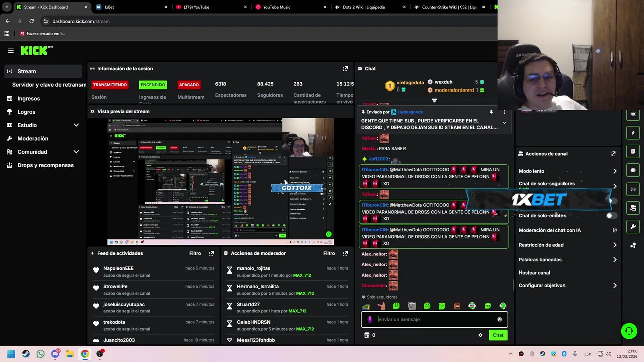The height and width of the screenshot is (362, 644).
Task: Insert the Patrick quick emote
Action: 381,306
